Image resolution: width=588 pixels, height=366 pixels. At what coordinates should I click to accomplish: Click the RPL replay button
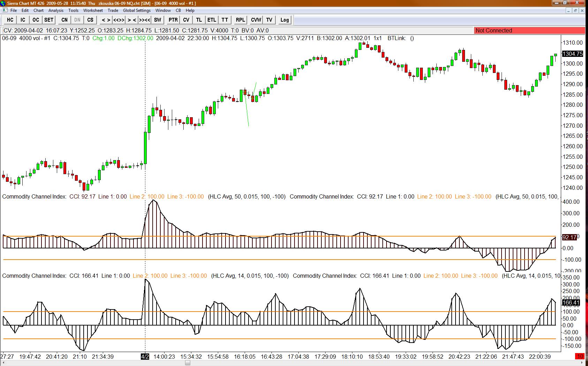point(240,20)
